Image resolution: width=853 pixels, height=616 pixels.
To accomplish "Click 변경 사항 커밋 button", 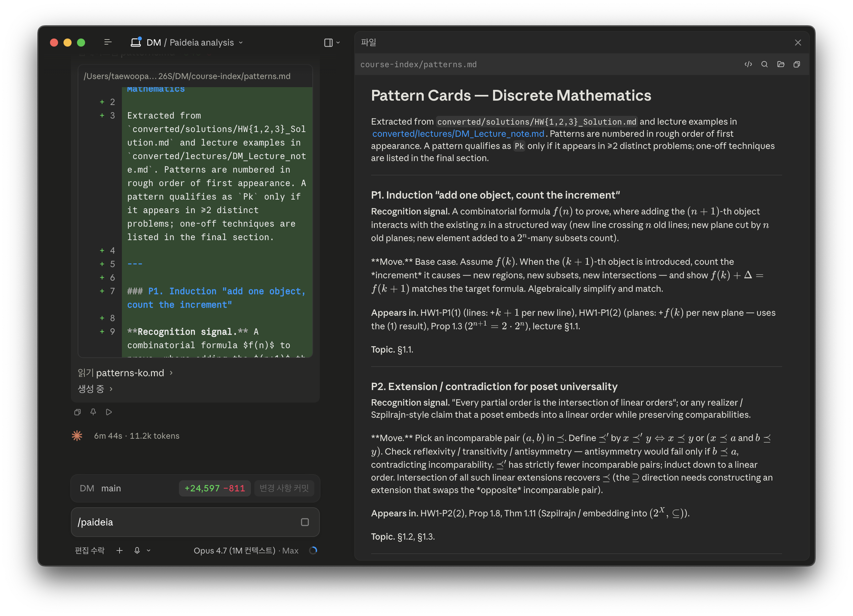I will coord(284,488).
